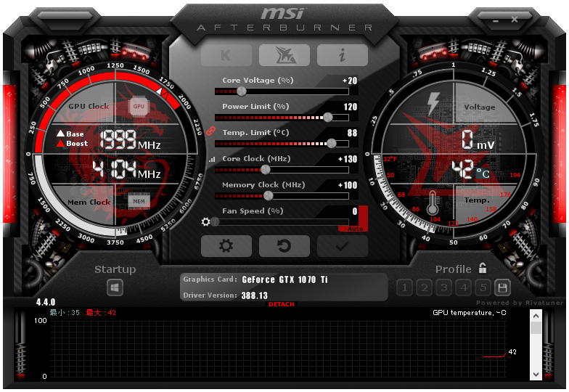Viewport: 569px width, 392px height.
Task: Toggle the power and temp link icon
Action: 210,131
